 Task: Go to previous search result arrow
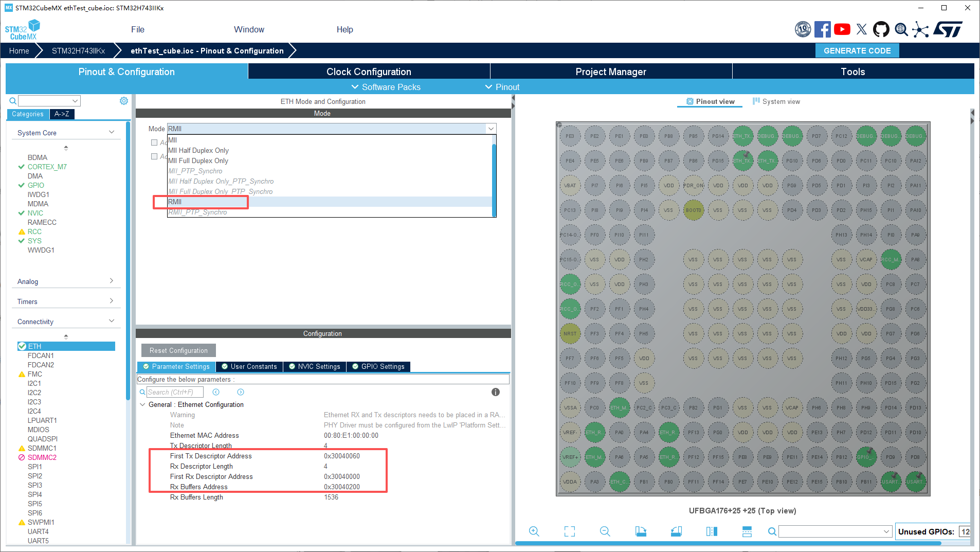(216, 392)
